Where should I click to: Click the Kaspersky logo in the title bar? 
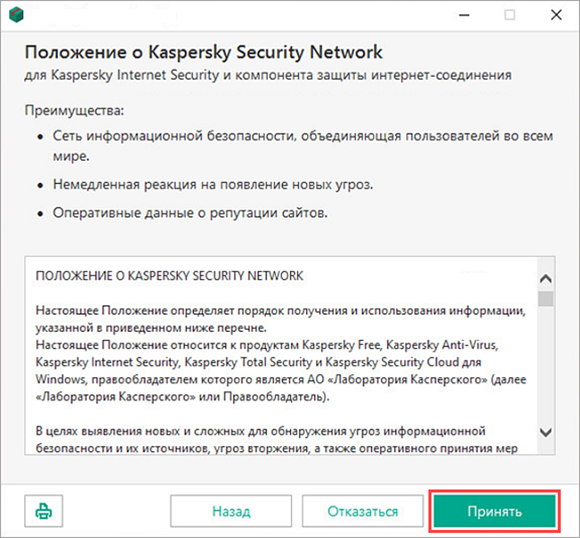click(x=16, y=15)
